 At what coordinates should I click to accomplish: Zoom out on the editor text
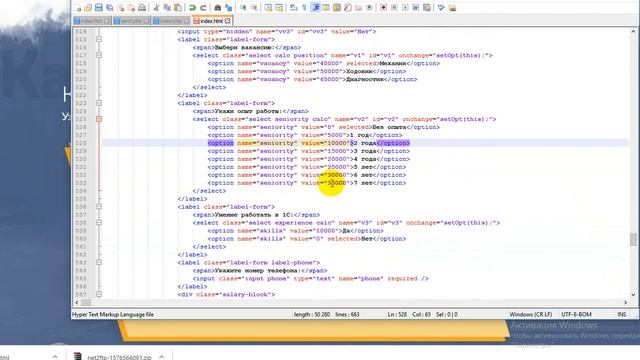pyautogui.click(x=254, y=8)
